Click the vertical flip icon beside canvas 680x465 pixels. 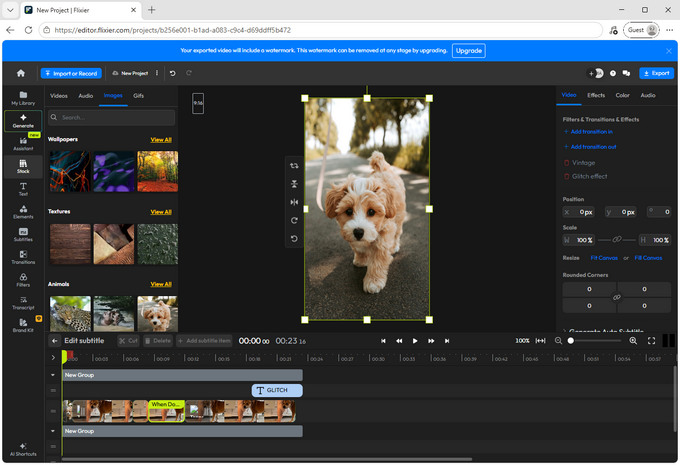coord(294,184)
